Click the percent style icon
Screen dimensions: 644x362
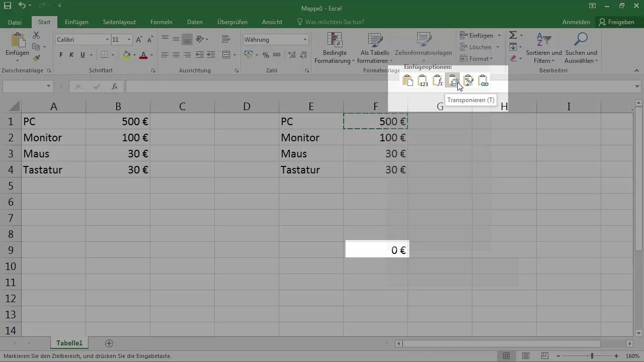266,55
